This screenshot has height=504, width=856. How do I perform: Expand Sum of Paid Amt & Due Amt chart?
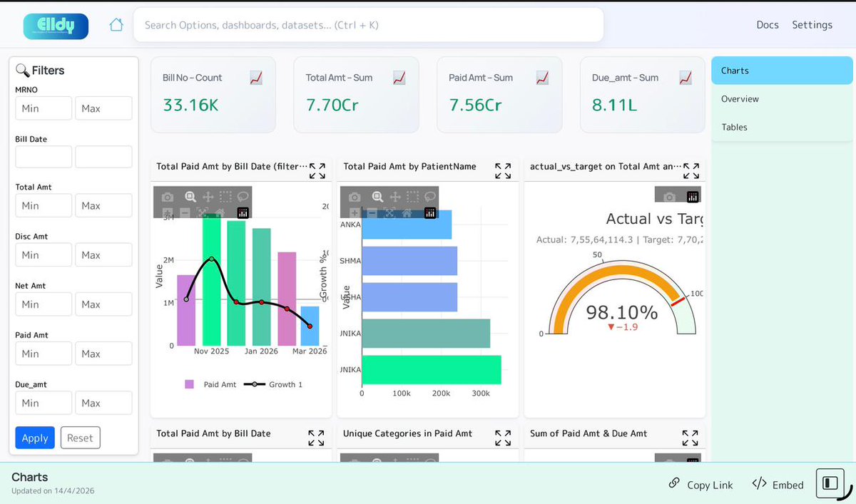(x=690, y=438)
